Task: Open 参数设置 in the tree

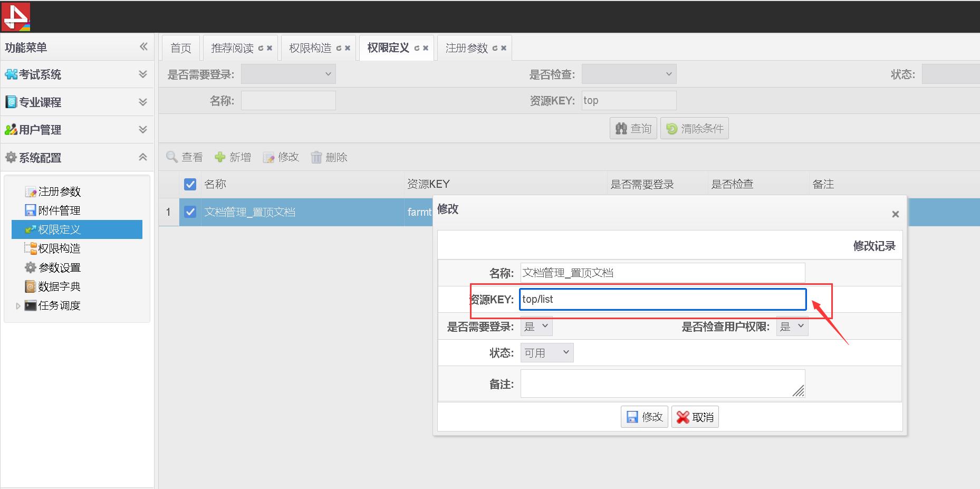Action: click(x=59, y=267)
